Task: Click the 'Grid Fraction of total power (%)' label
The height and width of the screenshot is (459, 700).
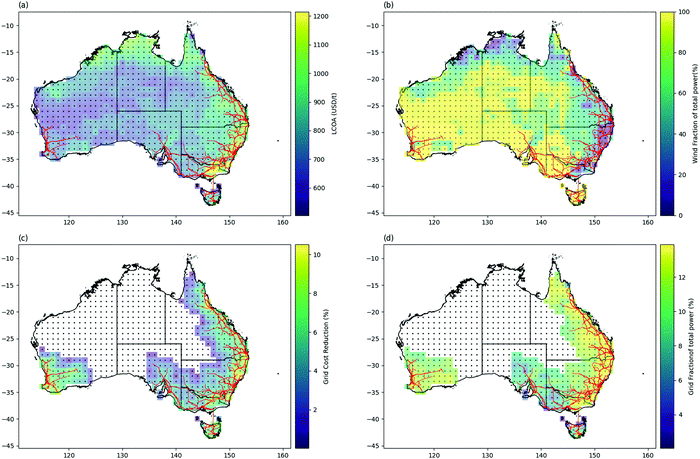Action: pos(692,346)
